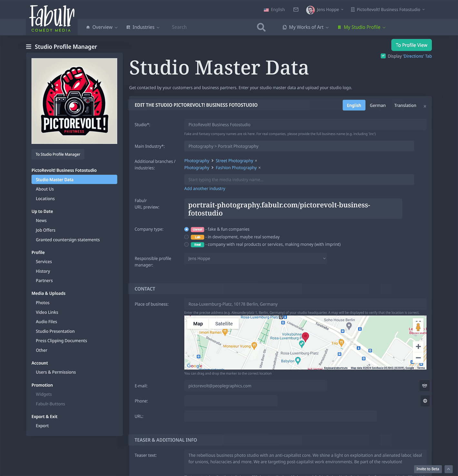Click the search magnifier icon
Screen dimensions: 458x476
tap(261, 27)
